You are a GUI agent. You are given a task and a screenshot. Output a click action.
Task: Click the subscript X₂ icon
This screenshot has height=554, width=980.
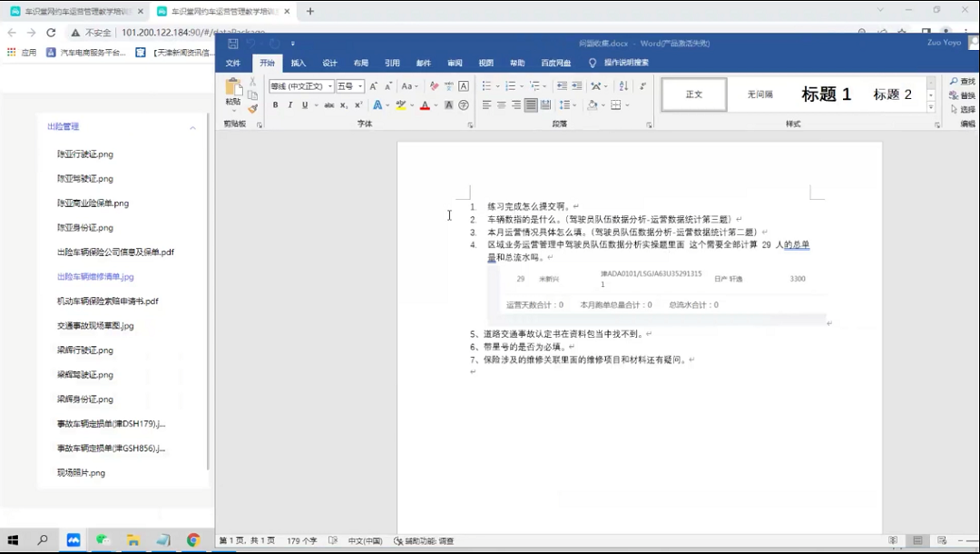pos(343,105)
